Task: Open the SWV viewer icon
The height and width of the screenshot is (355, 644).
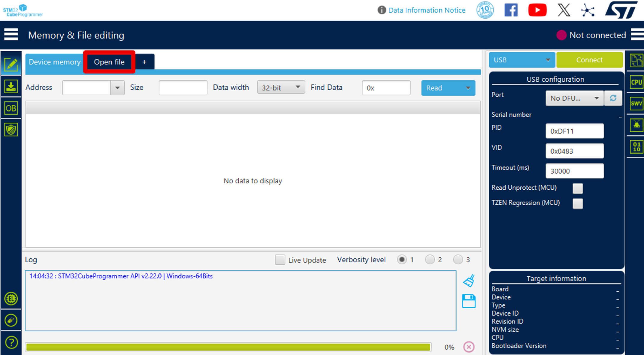Action: [x=636, y=104]
